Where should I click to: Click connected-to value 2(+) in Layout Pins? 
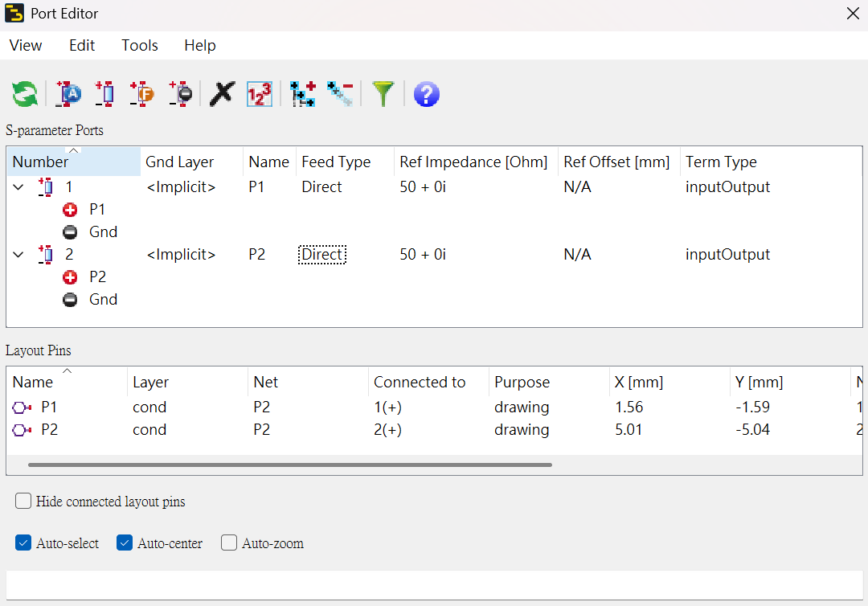387,430
